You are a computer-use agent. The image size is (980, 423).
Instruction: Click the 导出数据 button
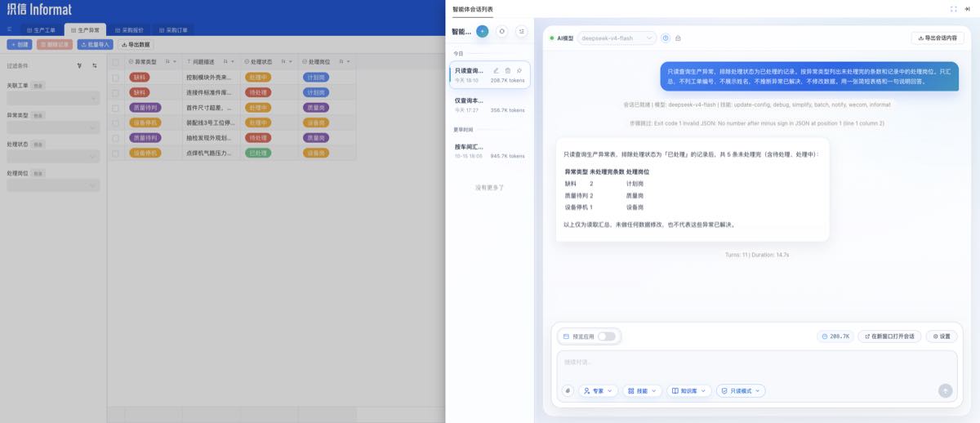[x=136, y=45]
